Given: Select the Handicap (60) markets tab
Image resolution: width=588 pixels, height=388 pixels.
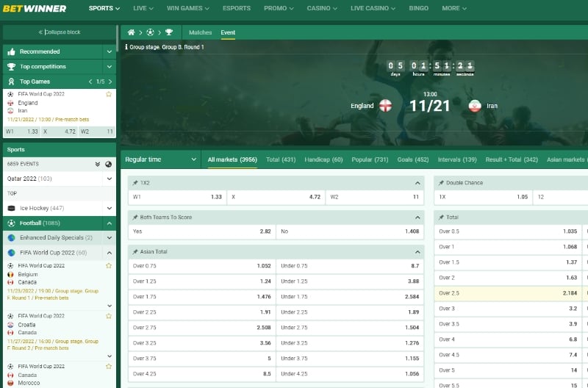Looking at the screenshot, I should point(323,159).
